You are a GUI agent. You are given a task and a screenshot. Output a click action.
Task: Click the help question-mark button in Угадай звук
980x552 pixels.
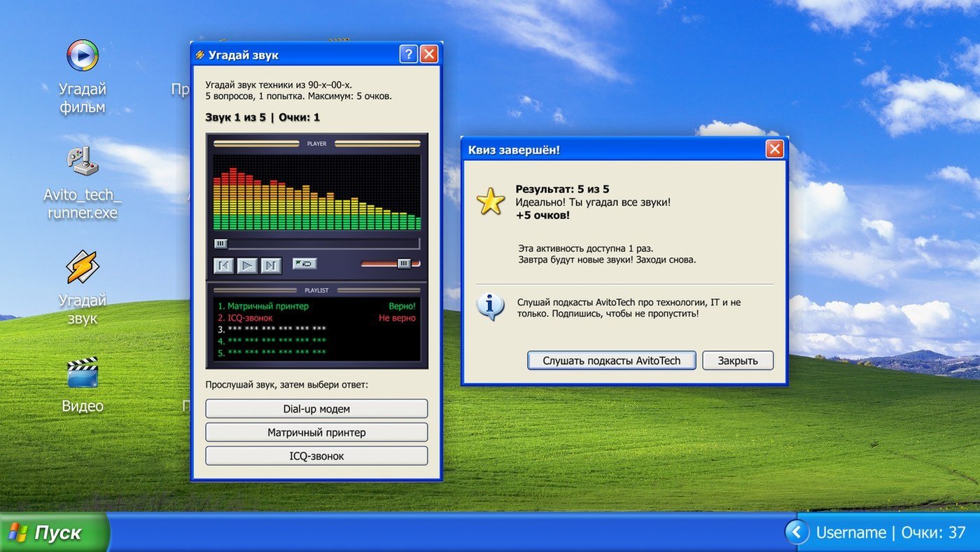(x=409, y=55)
